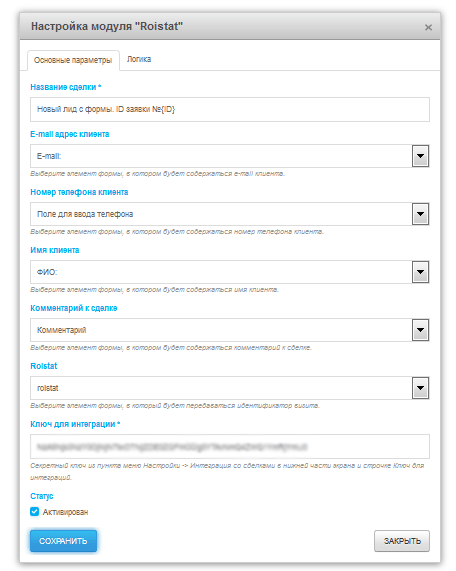The height and width of the screenshot is (571, 456).
Task: Expand the Комментарий к сделке dropdown arrow
Action: pos(420,330)
